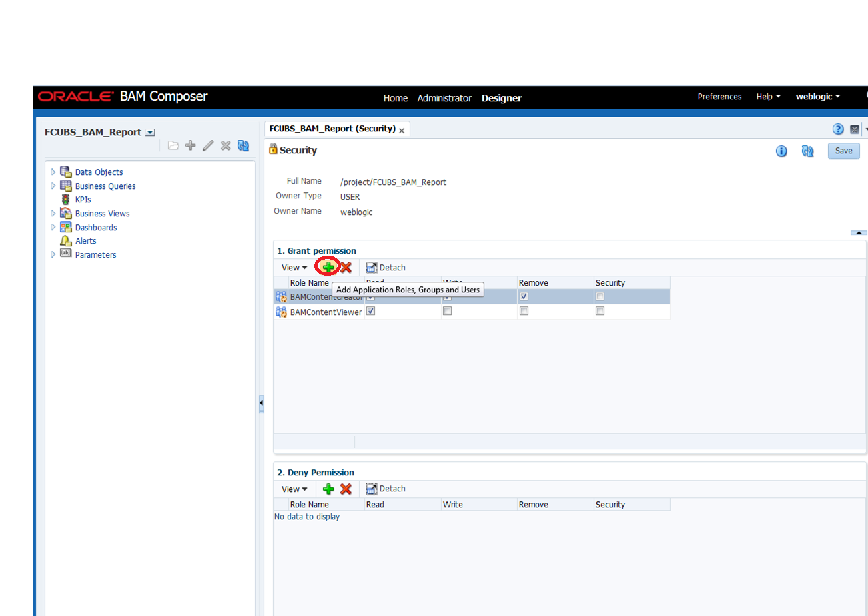Add a role using Grant permission green plus
868x616 pixels.
point(328,267)
